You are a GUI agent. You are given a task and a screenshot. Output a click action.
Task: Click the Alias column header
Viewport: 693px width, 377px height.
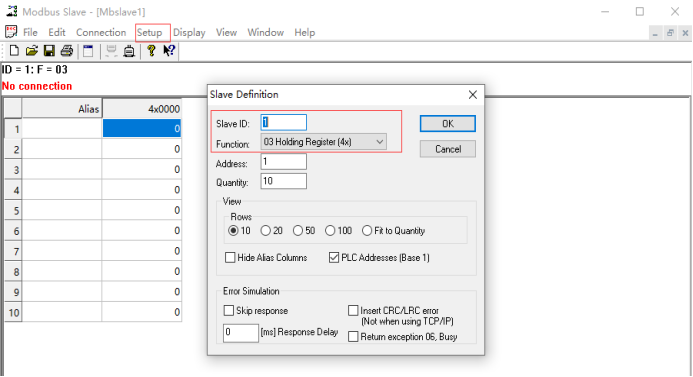pos(62,109)
